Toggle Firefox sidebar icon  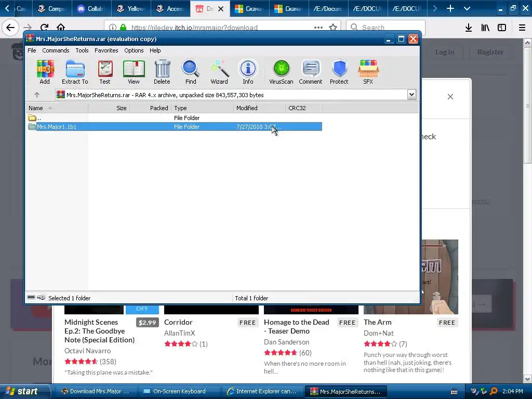[502, 28]
